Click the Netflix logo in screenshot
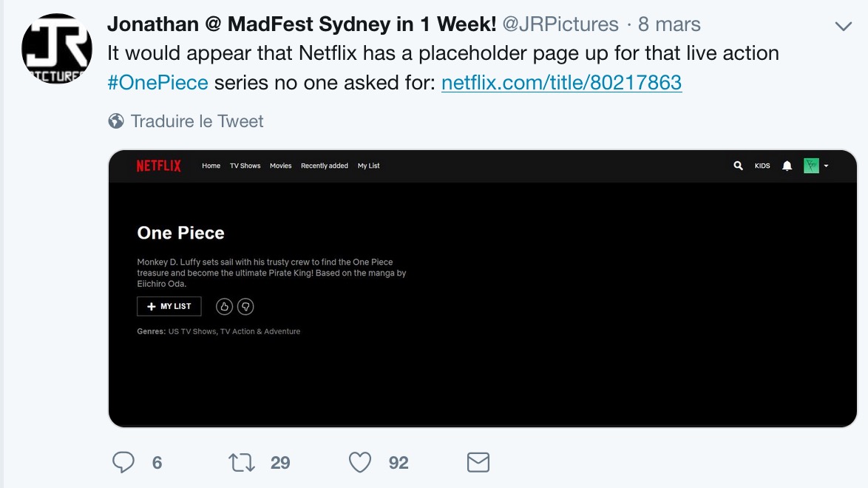The width and height of the screenshot is (868, 488). tap(158, 166)
